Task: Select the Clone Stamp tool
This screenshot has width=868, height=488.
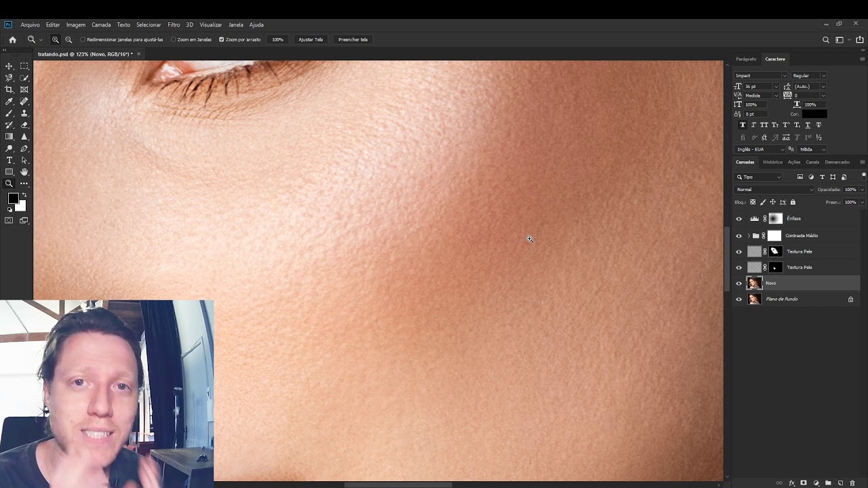Action: pos(24,113)
